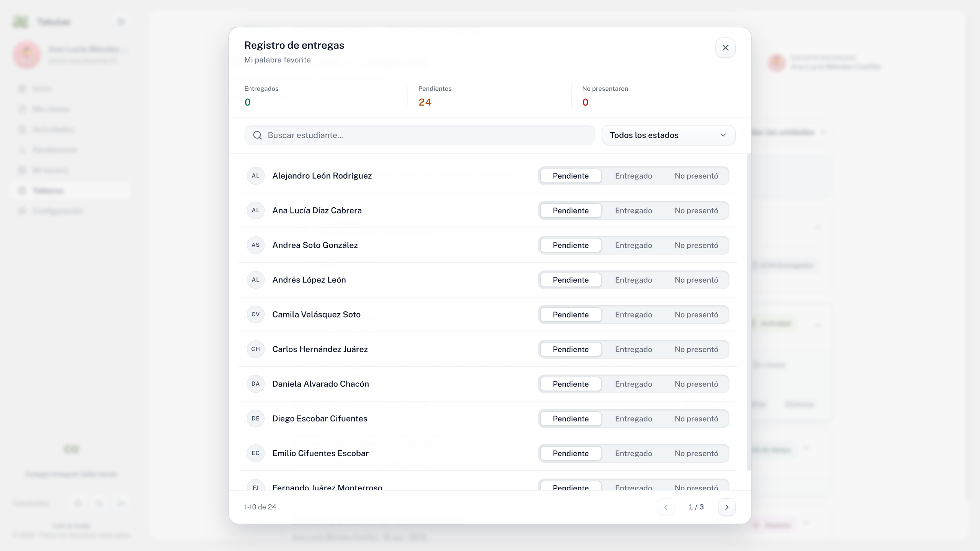Mark Andrea Soto González as Entregado

tap(634, 245)
